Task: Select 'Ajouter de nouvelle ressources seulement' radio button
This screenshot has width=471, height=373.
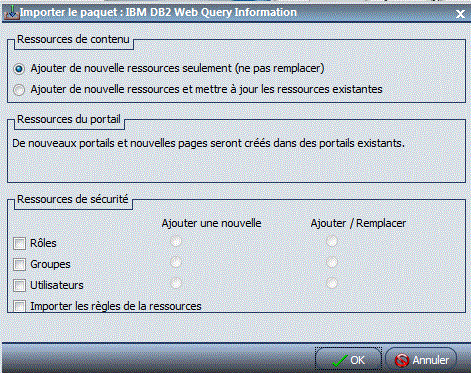Action: [19, 69]
